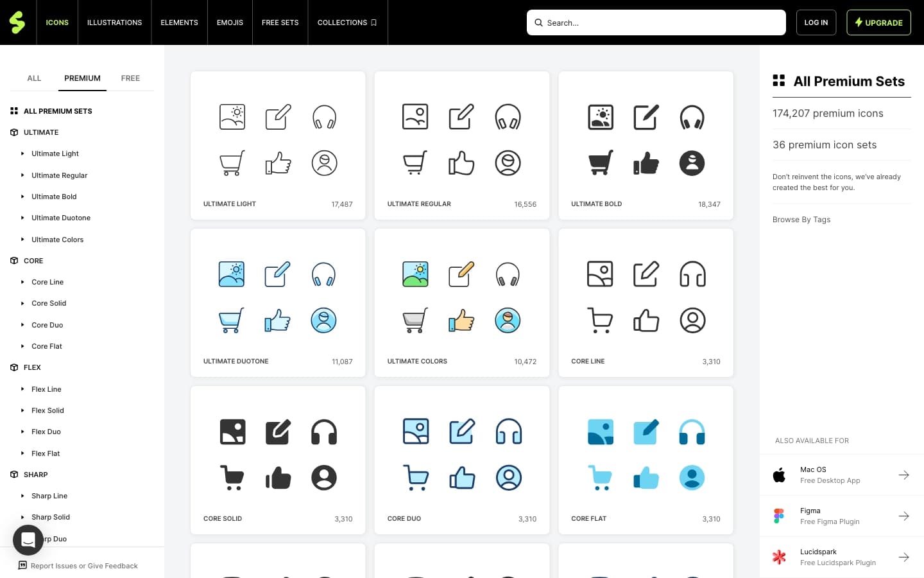Open the ELEMENTS navigation item
This screenshot has width=924, height=578.
pyautogui.click(x=180, y=22)
